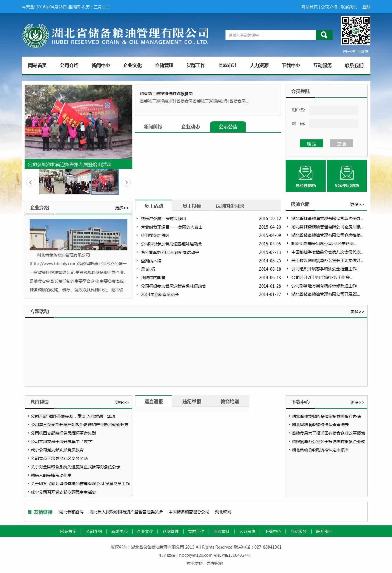
Task: Switch to the 法制国企园地 tab
Action: tap(230, 206)
